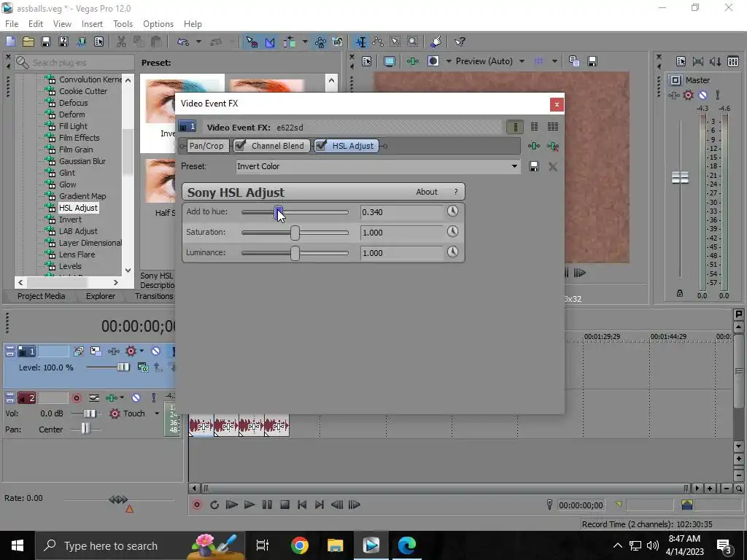
Task: Click the What's This help icon
Action: 460,42
